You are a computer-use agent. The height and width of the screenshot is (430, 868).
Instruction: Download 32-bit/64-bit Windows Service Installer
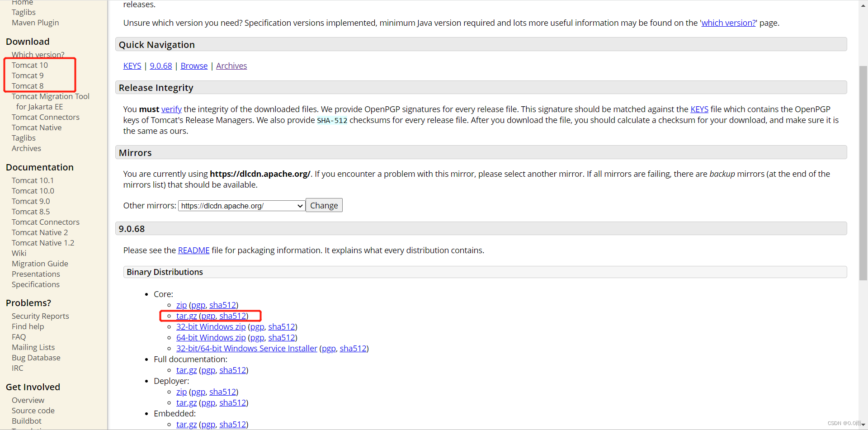pos(247,349)
